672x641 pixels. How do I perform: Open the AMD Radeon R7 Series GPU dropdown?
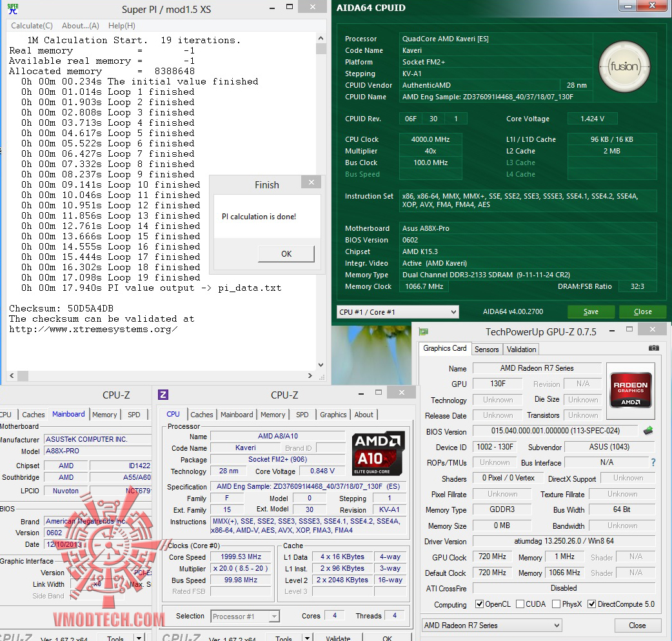point(491,625)
